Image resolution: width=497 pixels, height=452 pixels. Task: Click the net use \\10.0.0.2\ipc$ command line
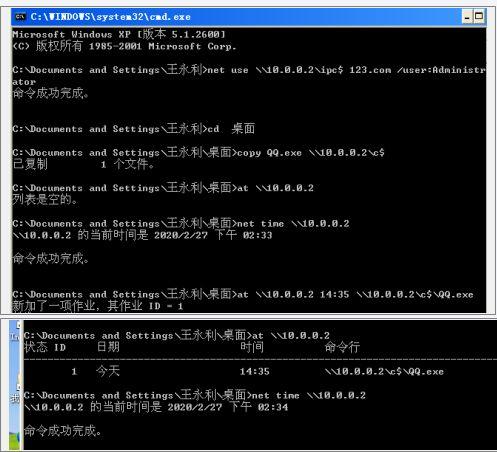coord(249,76)
